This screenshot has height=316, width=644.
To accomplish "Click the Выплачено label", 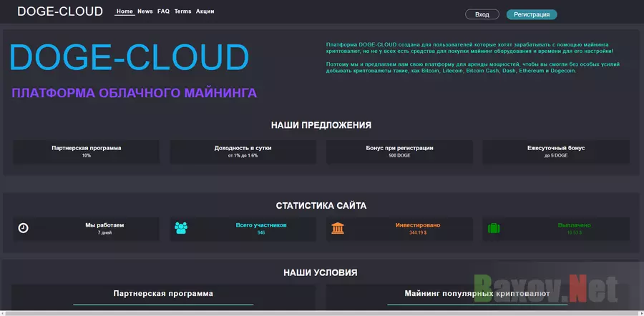I will 574,225.
